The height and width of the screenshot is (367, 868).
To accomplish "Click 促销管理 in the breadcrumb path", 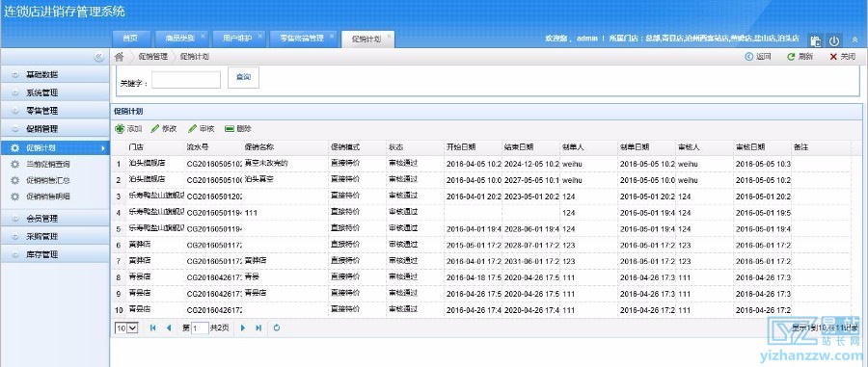I will point(152,57).
